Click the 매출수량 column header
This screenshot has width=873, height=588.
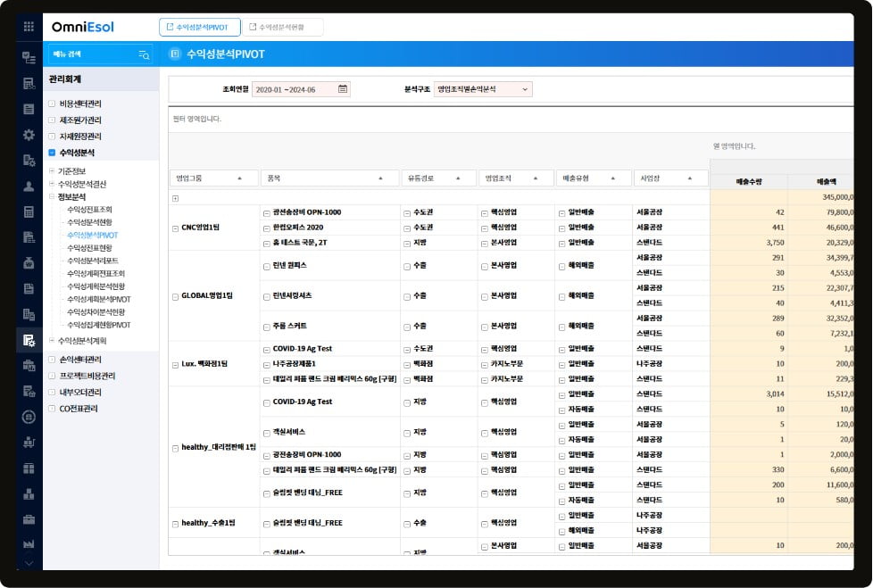click(749, 181)
